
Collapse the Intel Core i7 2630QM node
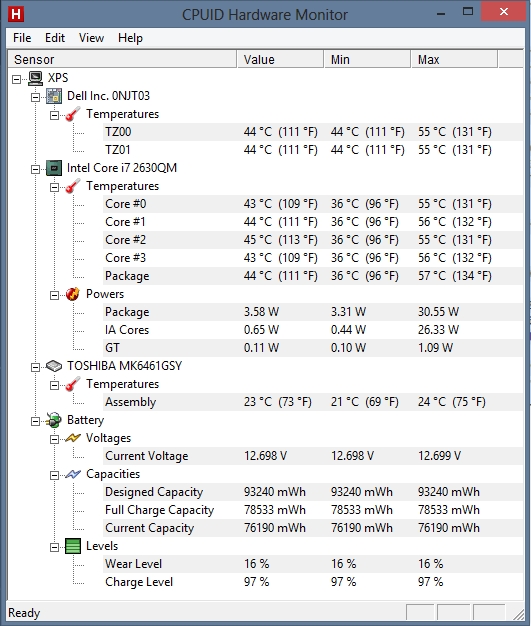coord(36,169)
